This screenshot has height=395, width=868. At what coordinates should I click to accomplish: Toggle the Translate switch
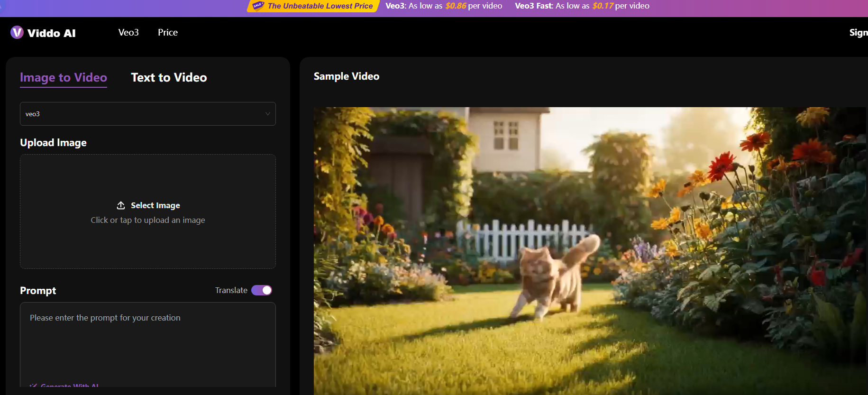point(262,290)
